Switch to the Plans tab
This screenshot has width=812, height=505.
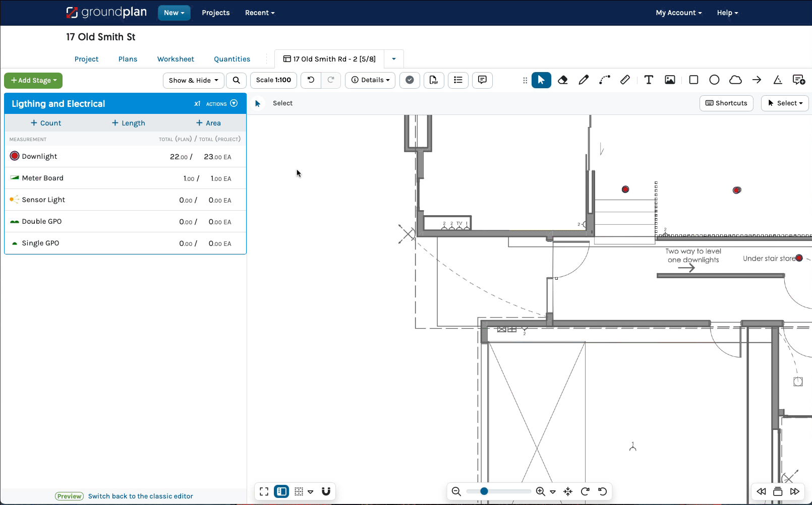(128, 59)
